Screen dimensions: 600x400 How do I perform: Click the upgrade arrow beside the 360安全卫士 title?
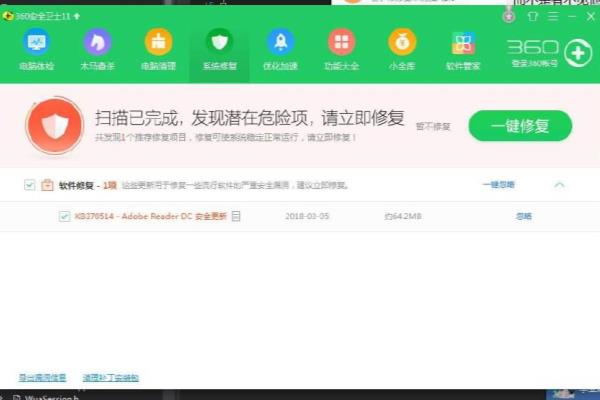point(77,16)
